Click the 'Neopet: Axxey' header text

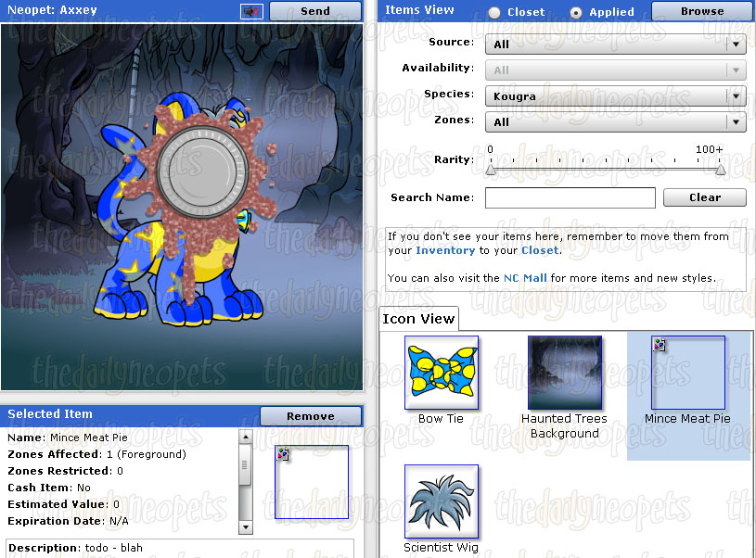[52, 9]
